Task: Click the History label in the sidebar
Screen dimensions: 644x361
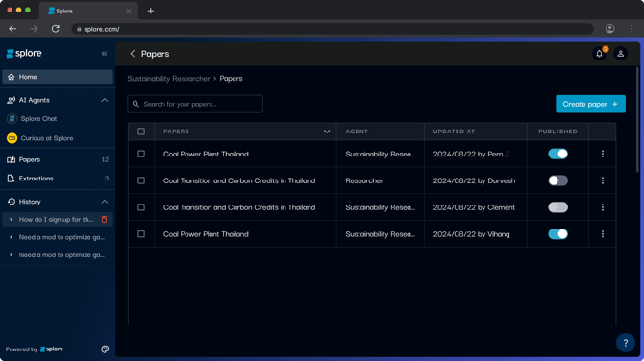Action: [x=30, y=202]
